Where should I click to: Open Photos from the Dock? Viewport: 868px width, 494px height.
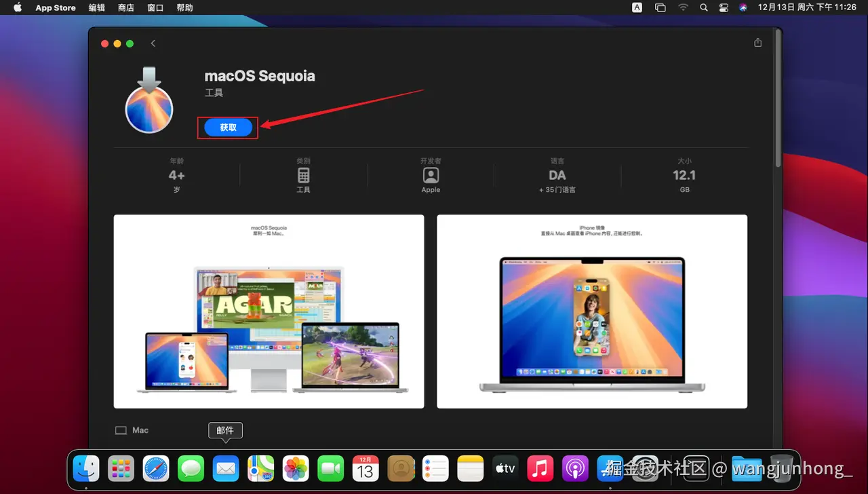pyautogui.click(x=296, y=468)
